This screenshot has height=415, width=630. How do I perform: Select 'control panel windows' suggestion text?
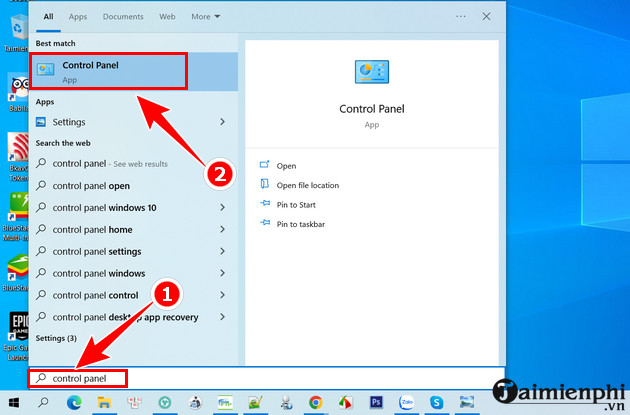pyautogui.click(x=99, y=273)
